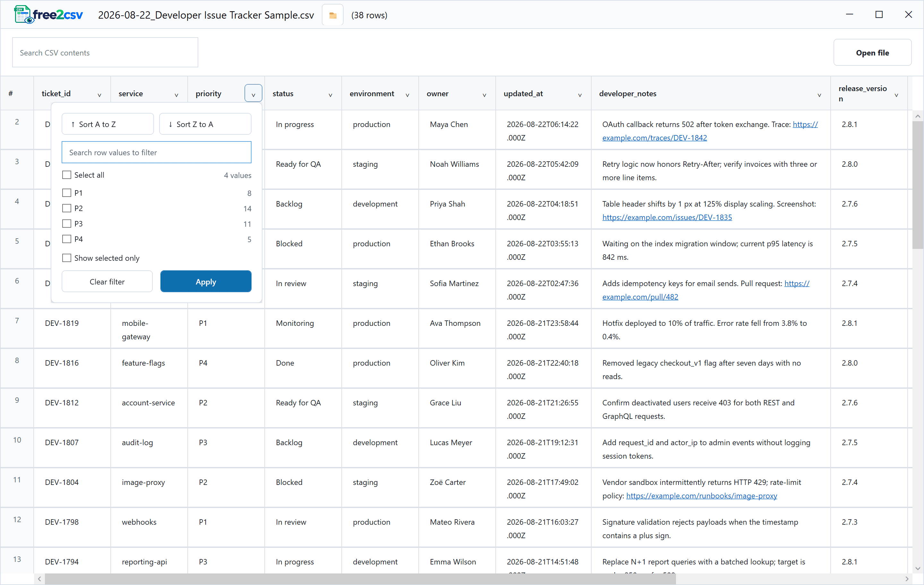Tick the P2 priority checkbox

[x=67, y=208]
